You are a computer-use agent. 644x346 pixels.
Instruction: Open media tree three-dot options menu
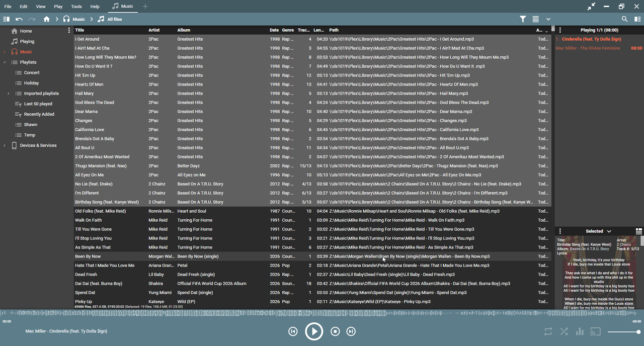click(69, 31)
